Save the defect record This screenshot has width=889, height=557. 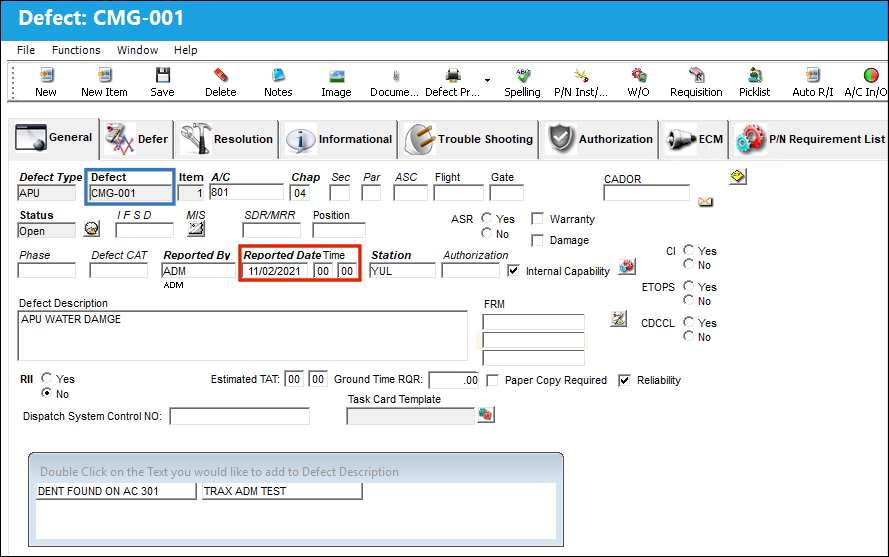(x=163, y=82)
